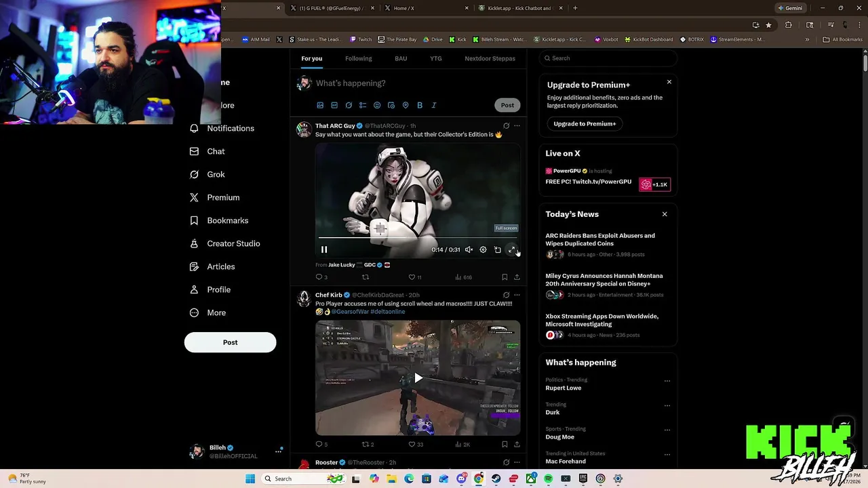Image resolution: width=868 pixels, height=488 pixels.
Task: View analytics on Chef Kirb's post
Action: (x=462, y=445)
